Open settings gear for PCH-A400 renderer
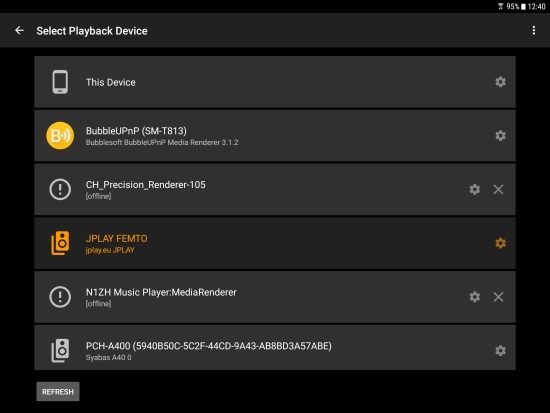 point(500,351)
